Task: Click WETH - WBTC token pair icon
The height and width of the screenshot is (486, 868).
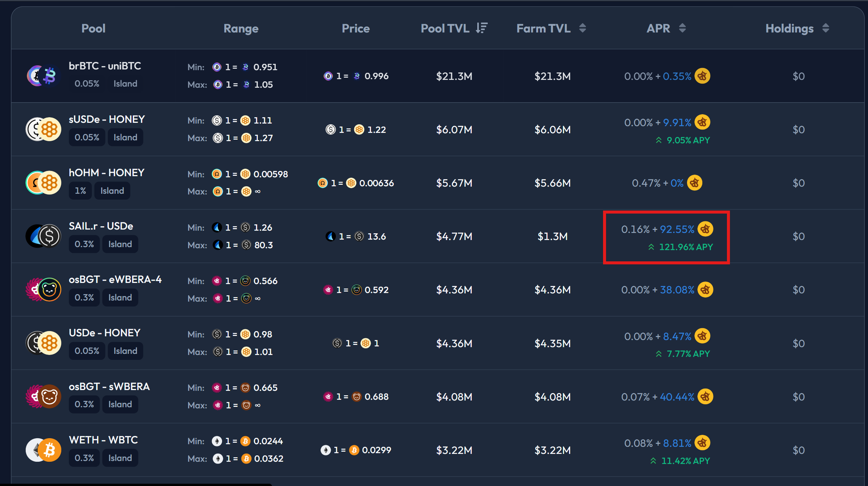Action: click(43, 450)
